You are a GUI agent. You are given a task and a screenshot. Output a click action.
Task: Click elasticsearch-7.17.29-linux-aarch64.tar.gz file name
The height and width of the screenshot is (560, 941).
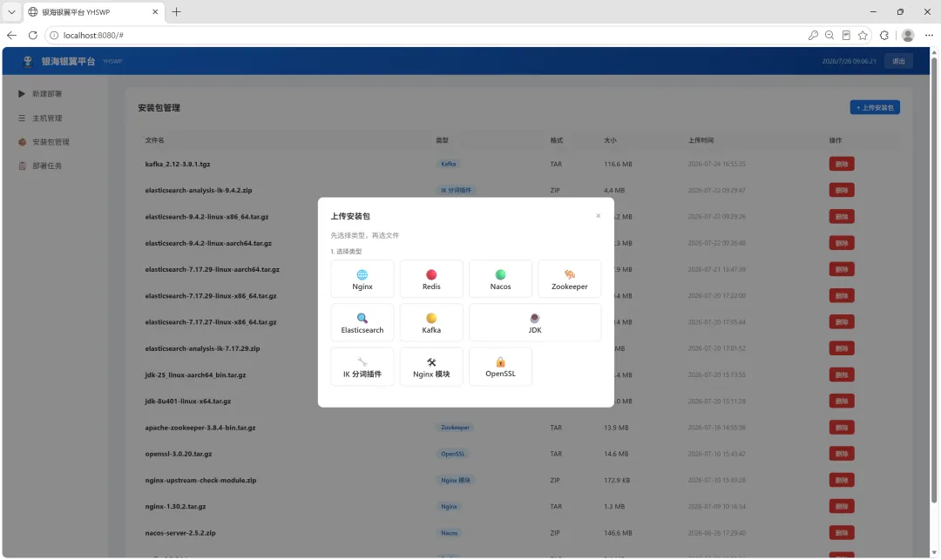(212, 269)
